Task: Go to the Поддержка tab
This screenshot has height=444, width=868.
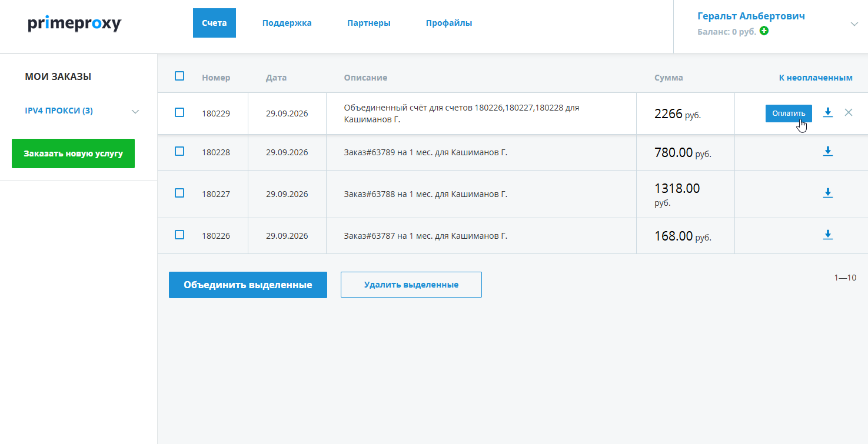Action: (287, 23)
